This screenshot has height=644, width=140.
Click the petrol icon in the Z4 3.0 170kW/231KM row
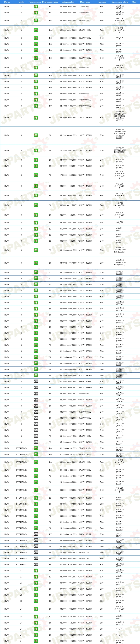(x=36, y=641)
